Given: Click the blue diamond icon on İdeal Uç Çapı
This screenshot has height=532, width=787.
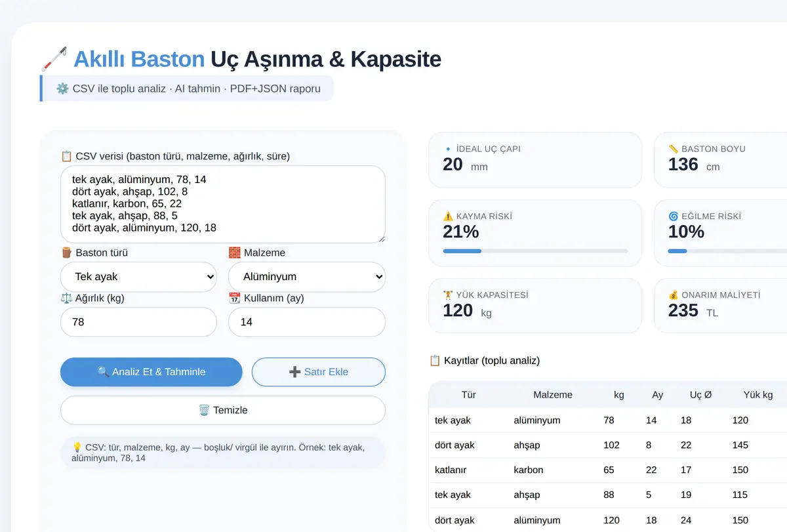Looking at the screenshot, I should coord(448,149).
